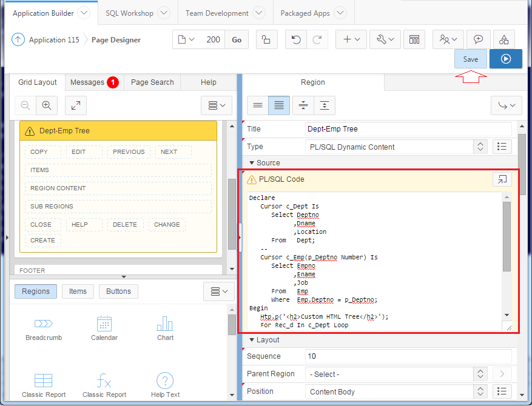The width and height of the screenshot is (532, 406).
Task: Open the Page Designer breadcrumb link
Action: pos(116,40)
